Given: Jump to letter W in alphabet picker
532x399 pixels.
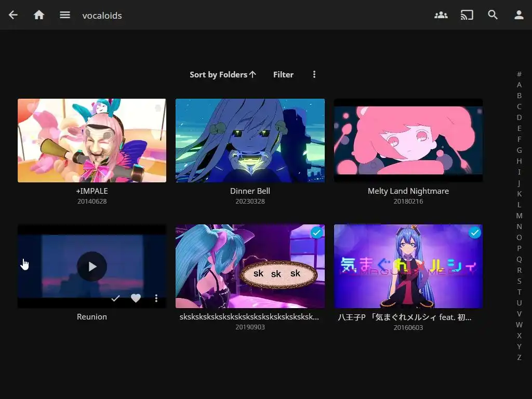Looking at the screenshot, I should pos(519,324).
